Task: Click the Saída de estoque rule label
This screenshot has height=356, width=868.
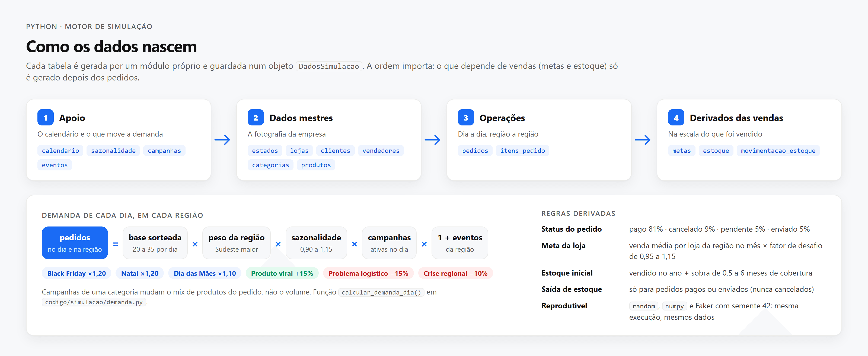Action: (572, 289)
